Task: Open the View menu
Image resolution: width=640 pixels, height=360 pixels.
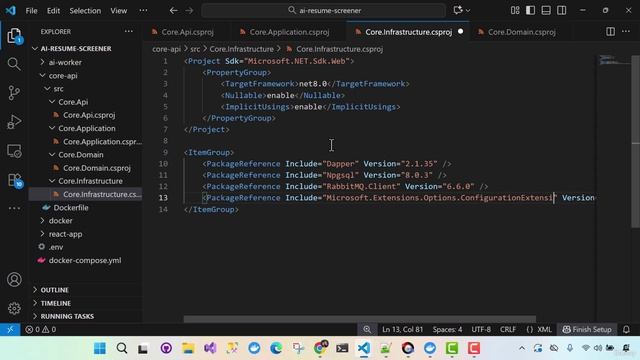Action: click(118, 11)
